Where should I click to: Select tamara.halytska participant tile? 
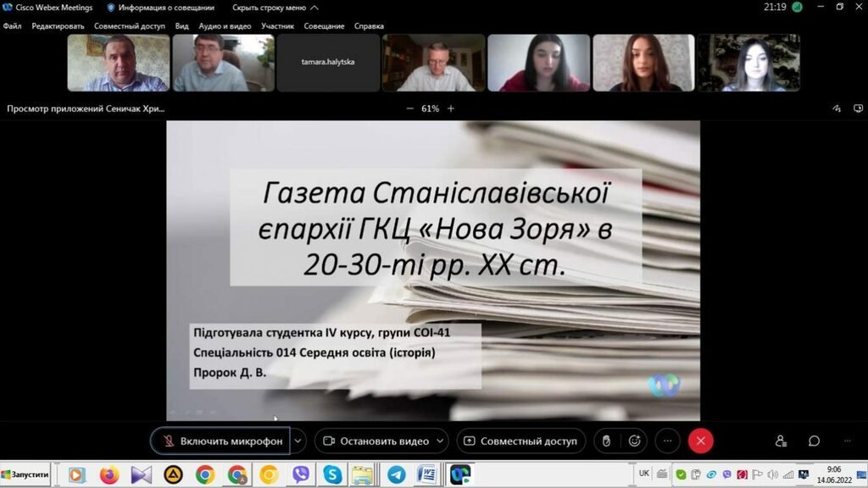point(327,63)
